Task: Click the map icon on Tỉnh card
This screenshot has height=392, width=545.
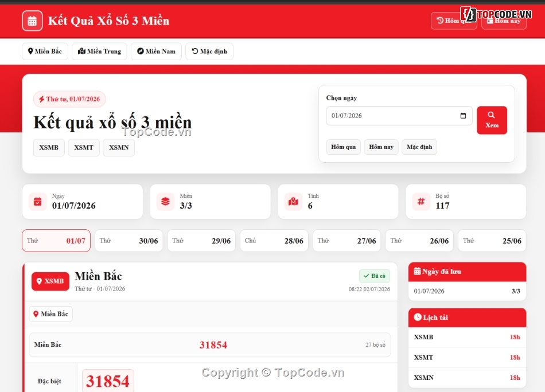Action: tap(293, 201)
